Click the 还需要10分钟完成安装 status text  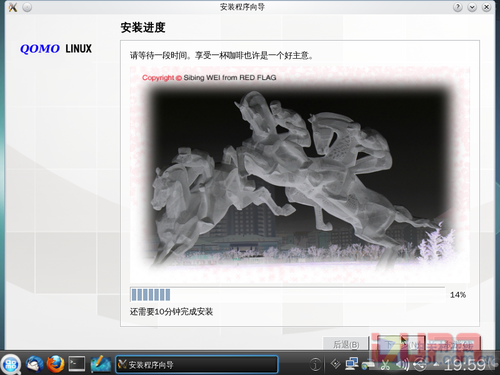coord(171,312)
